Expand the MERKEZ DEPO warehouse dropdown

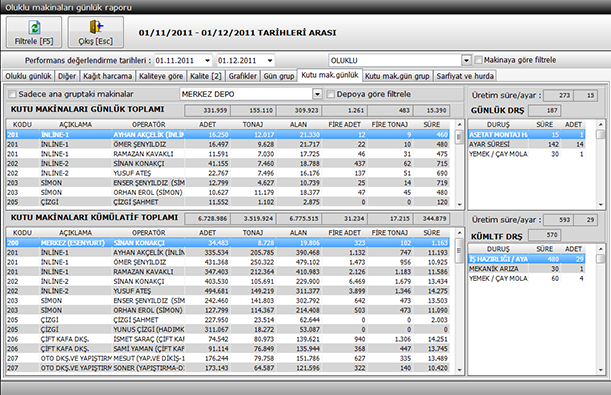pyautogui.click(x=318, y=94)
